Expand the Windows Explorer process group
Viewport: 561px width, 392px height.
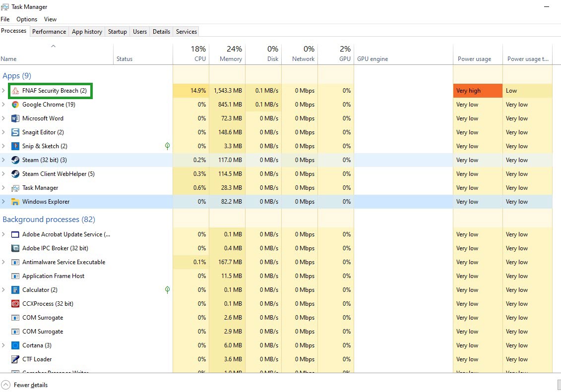pos(3,202)
